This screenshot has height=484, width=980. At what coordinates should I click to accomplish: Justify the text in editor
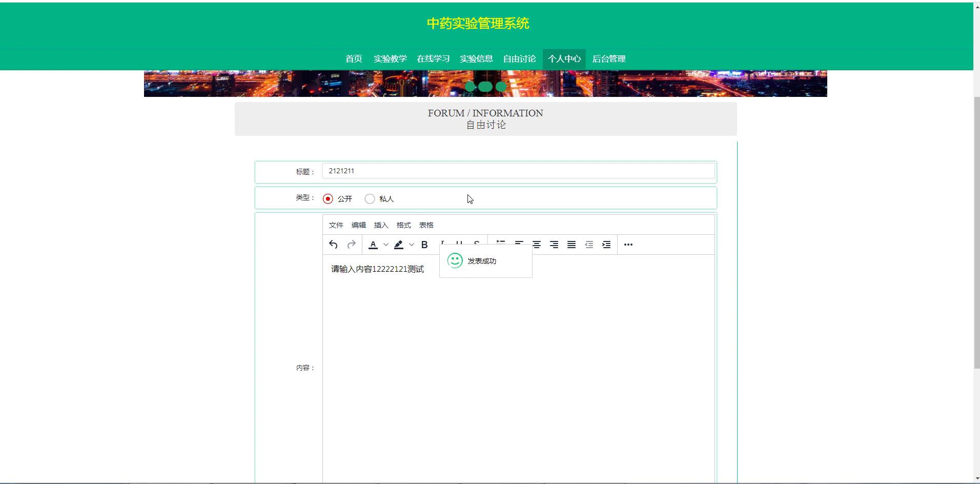click(x=571, y=245)
